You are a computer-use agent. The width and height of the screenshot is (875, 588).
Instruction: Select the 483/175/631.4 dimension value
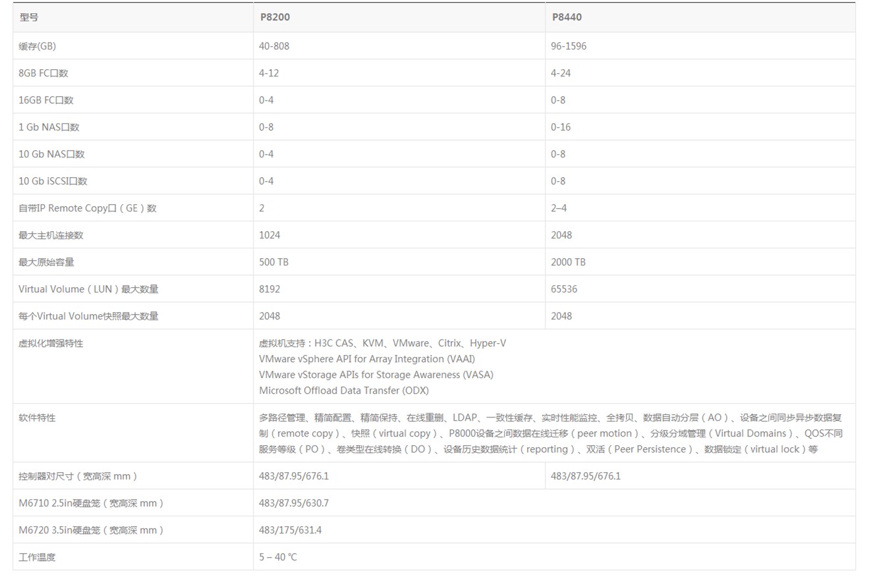click(x=290, y=530)
